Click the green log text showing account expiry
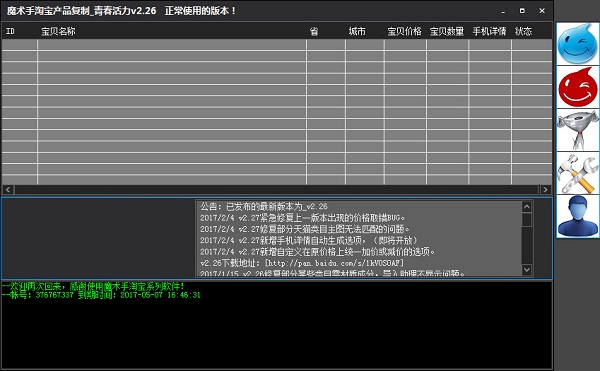This screenshot has width=600, height=371. (x=101, y=295)
